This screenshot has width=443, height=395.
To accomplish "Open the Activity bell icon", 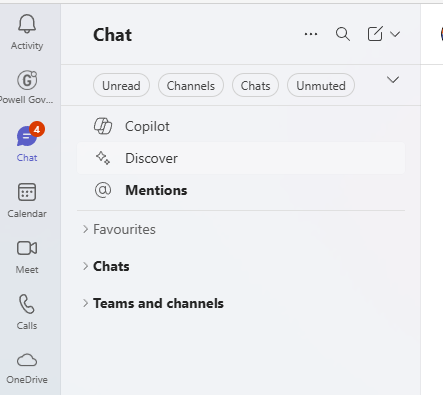I will [x=27, y=24].
